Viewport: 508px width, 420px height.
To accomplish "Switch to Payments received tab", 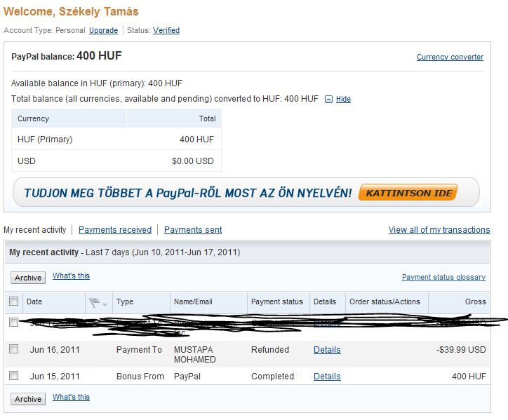I will coord(115,229).
